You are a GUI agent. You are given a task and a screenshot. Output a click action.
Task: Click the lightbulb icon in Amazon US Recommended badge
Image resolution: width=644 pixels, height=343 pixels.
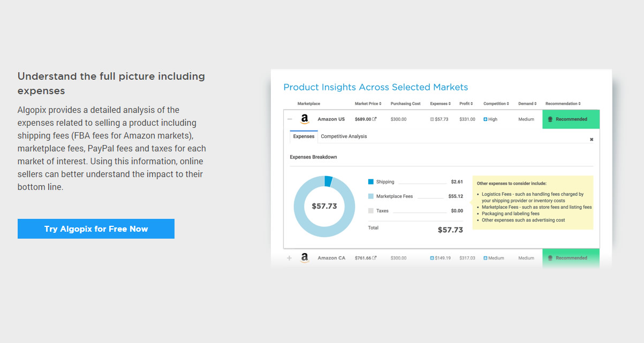(550, 119)
